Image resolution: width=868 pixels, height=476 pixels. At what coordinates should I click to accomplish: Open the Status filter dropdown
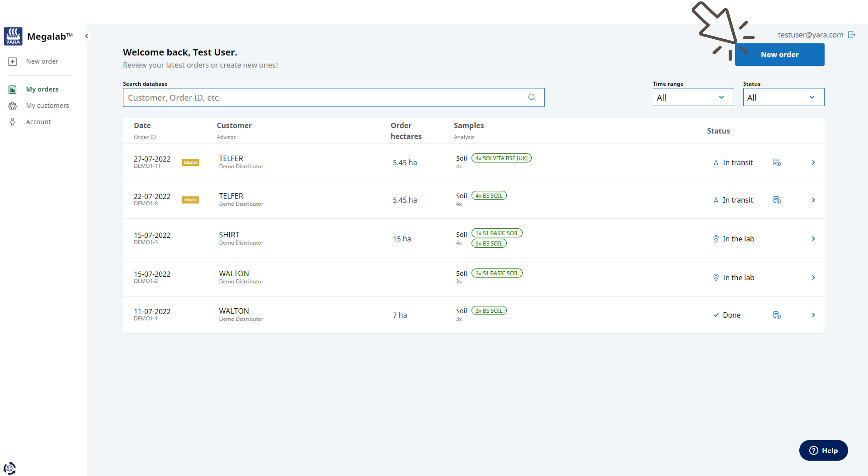tap(783, 98)
